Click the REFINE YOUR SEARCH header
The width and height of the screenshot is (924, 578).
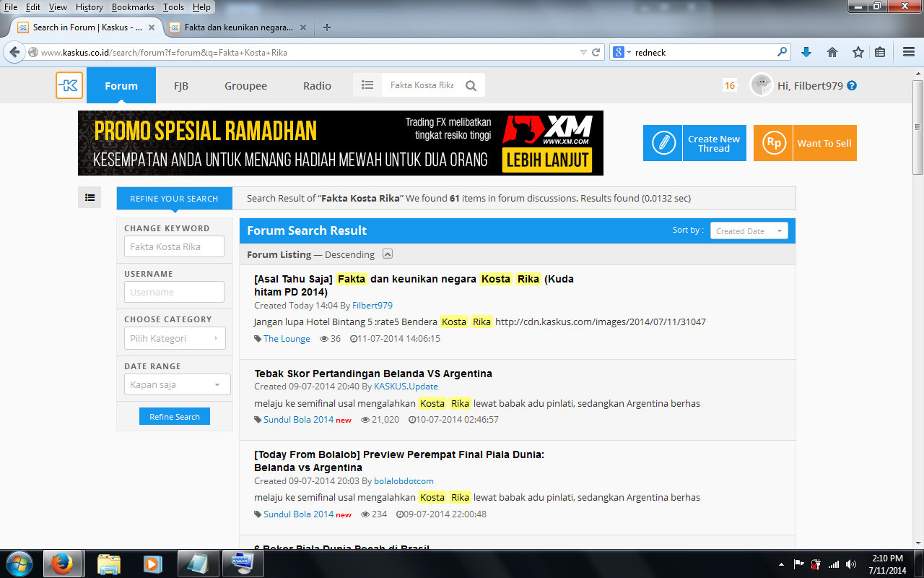[x=174, y=199]
